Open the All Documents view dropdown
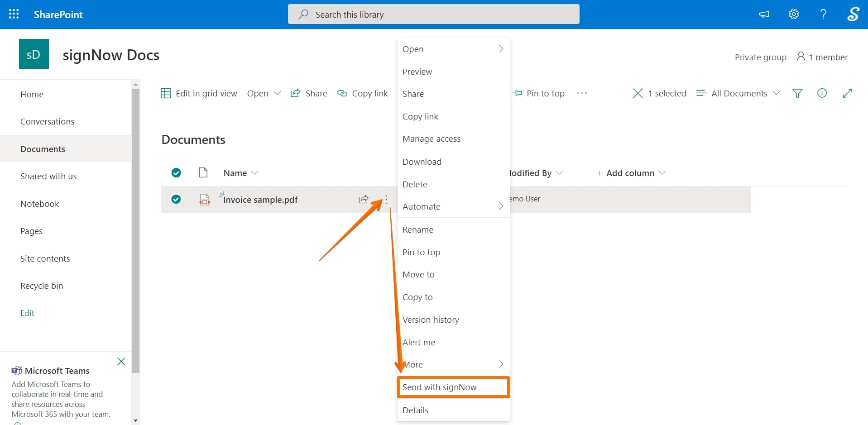This screenshot has height=425, width=868. [x=738, y=93]
